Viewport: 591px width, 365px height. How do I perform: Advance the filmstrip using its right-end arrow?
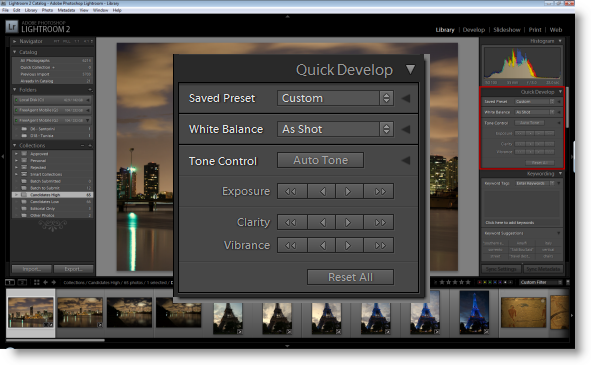[572, 315]
